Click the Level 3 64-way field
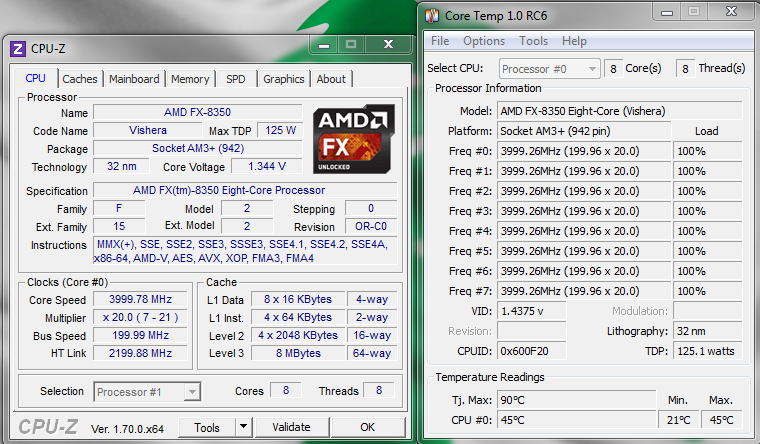Viewport: 760px width, 444px height. [x=372, y=353]
